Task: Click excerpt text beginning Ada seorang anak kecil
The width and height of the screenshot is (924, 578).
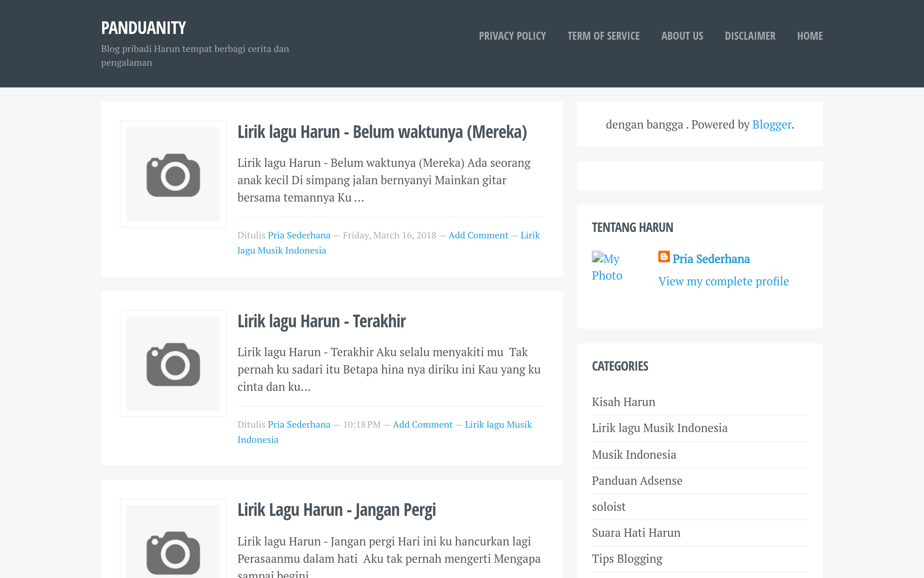Action: pos(384,180)
